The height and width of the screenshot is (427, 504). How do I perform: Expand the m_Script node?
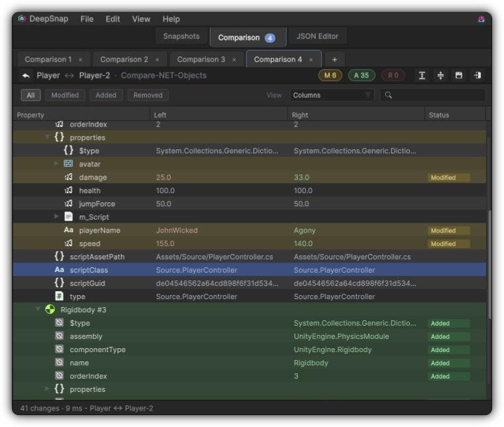click(x=56, y=217)
